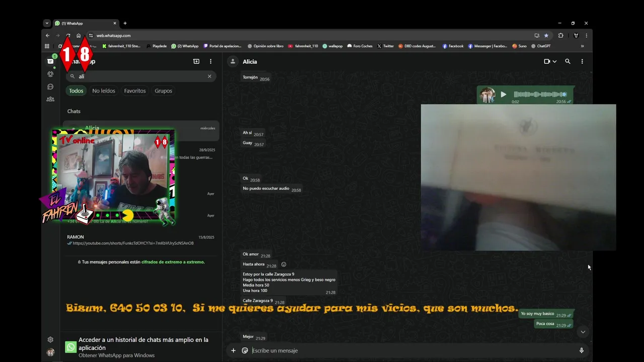Open Foro Coches bookmark
Image resolution: width=644 pixels, height=362 pixels.
360,46
